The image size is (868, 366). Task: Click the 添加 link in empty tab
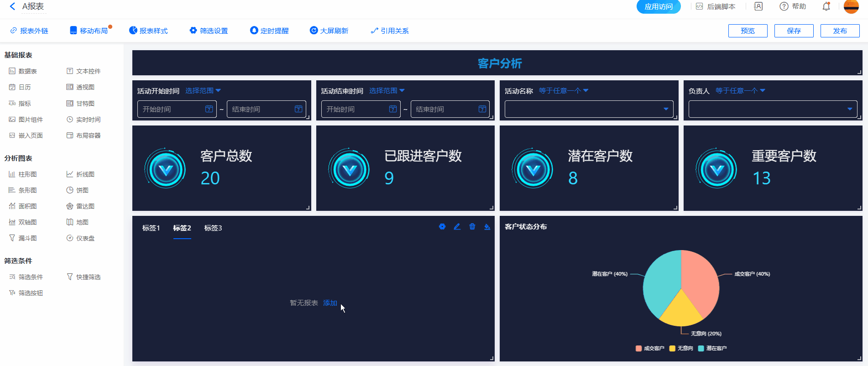(330, 303)
